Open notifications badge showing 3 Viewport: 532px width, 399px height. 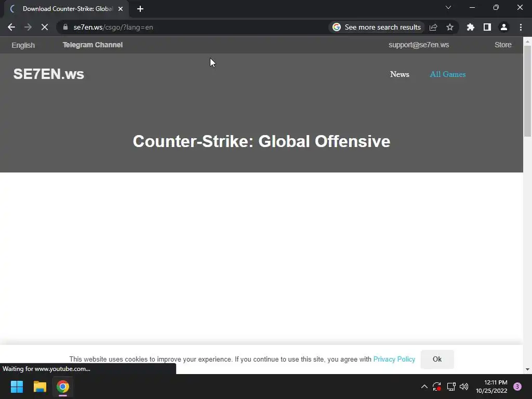[517, 387]
